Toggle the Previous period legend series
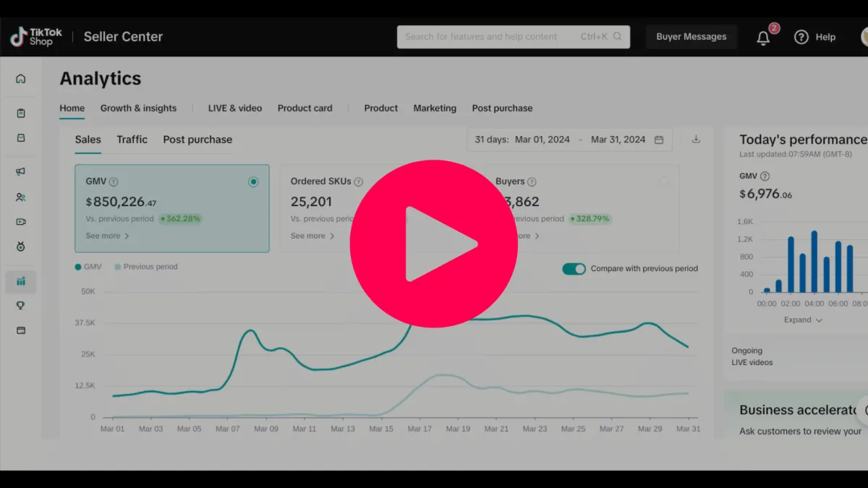The width and height of the screenshot is (868, 488). pos(145,267)
